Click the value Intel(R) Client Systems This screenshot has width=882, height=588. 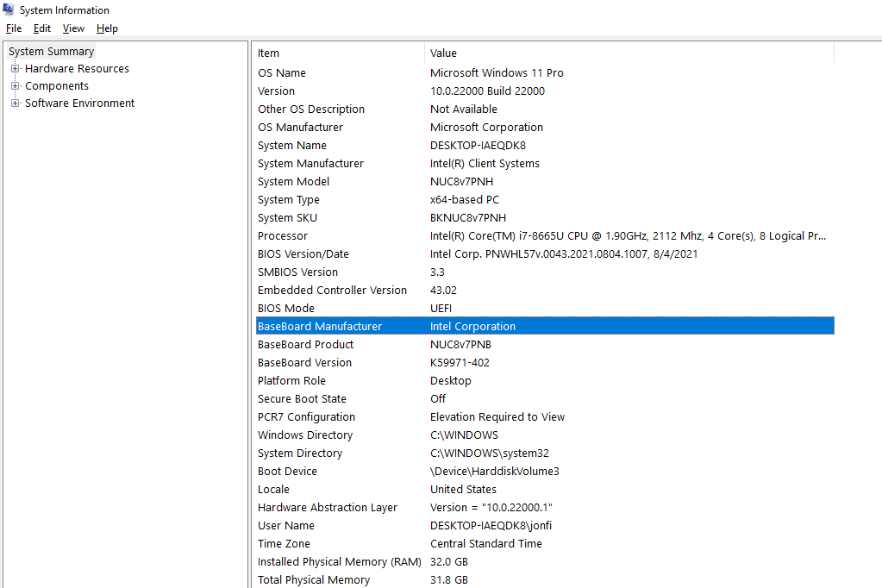485,164
